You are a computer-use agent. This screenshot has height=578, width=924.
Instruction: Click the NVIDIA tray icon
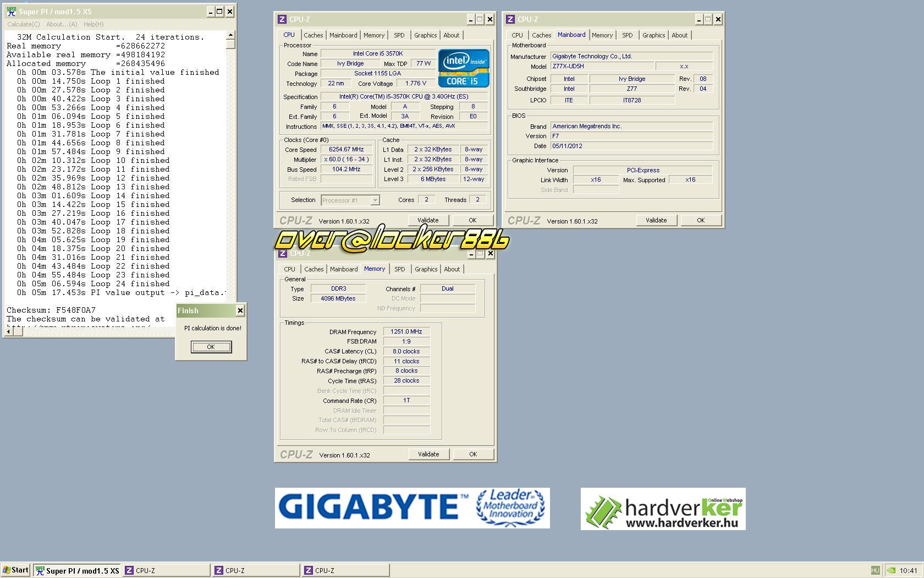(x=891, y=570)
